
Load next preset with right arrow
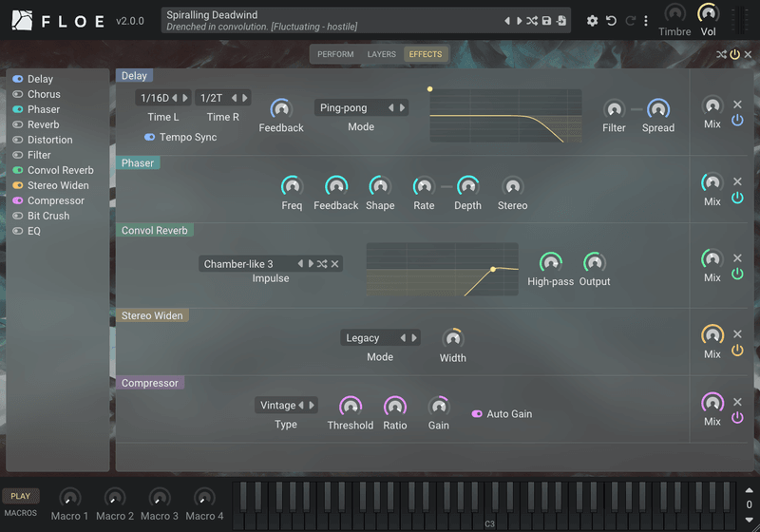tap(519, 21)
